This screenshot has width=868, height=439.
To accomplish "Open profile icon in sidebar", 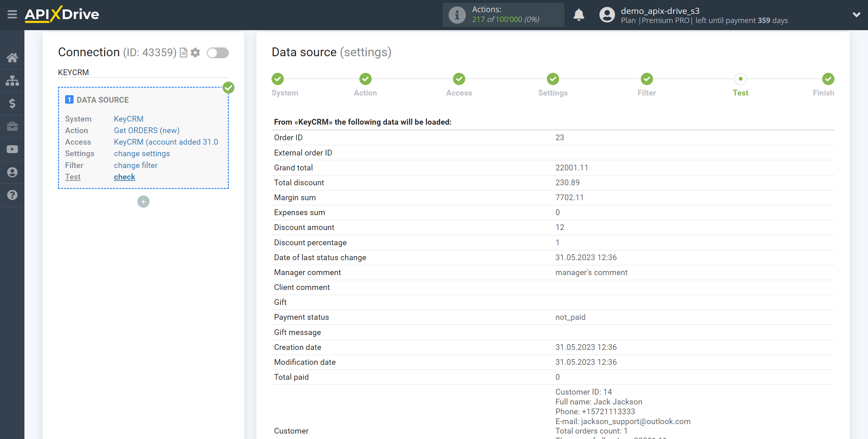I will [12, 172].
